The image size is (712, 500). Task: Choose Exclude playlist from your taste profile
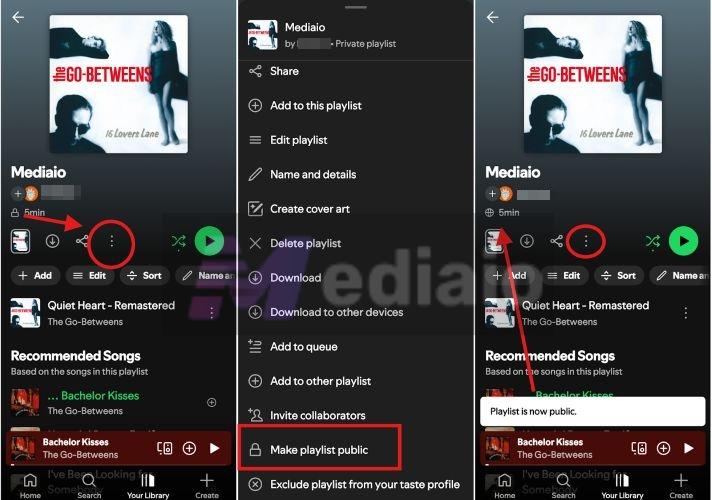356,485
